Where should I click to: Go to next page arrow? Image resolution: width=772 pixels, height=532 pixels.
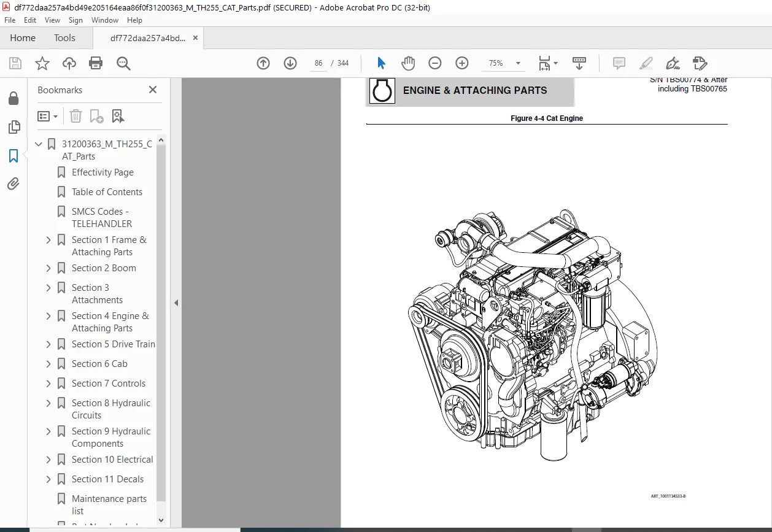290,63
